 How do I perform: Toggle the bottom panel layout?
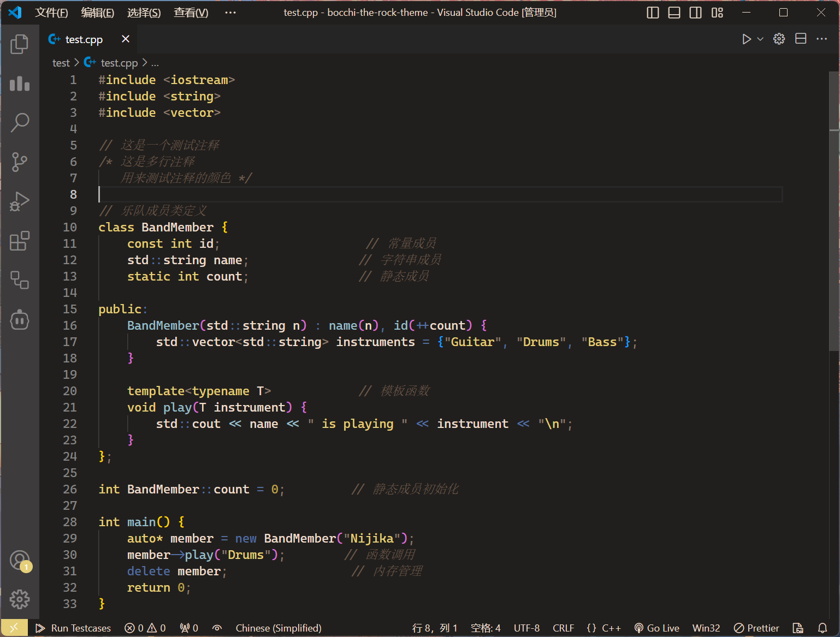(674, 13)
